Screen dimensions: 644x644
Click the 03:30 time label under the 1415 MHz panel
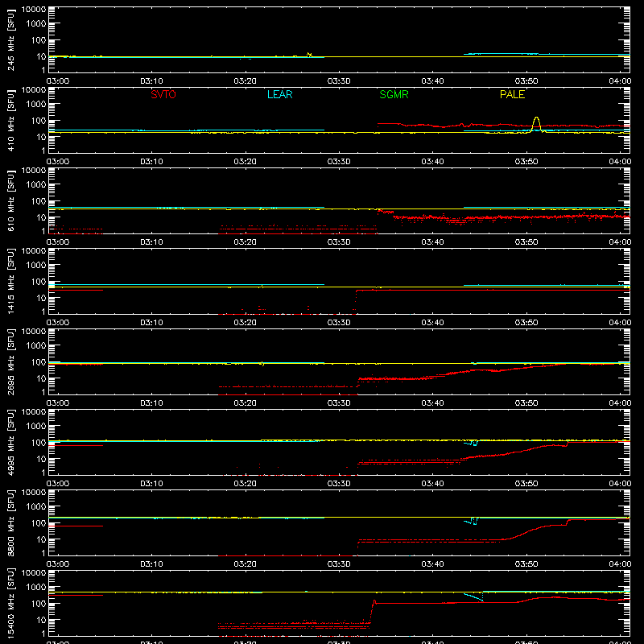[x=339, y=323]
